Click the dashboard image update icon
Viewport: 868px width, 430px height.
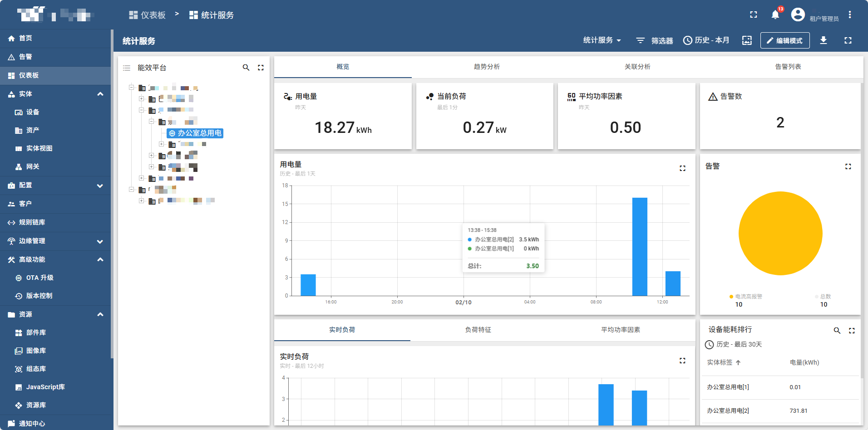[747, 40]
